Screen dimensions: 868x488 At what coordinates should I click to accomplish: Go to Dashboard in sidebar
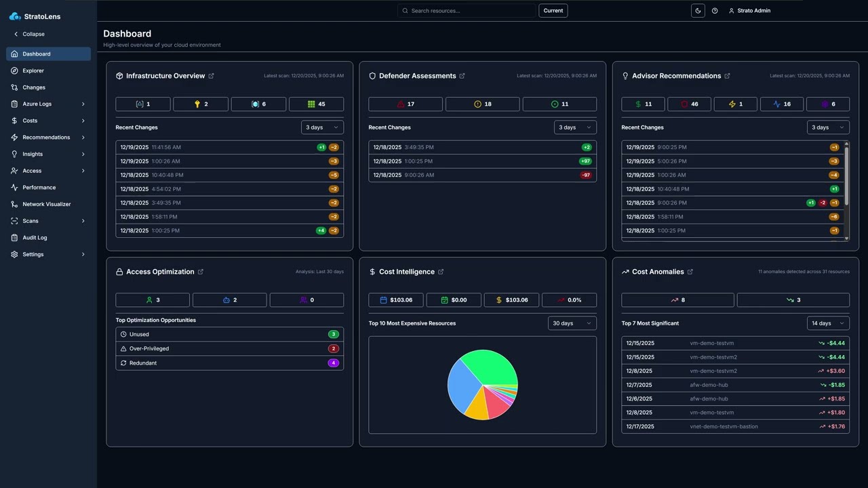click(48, 54)
